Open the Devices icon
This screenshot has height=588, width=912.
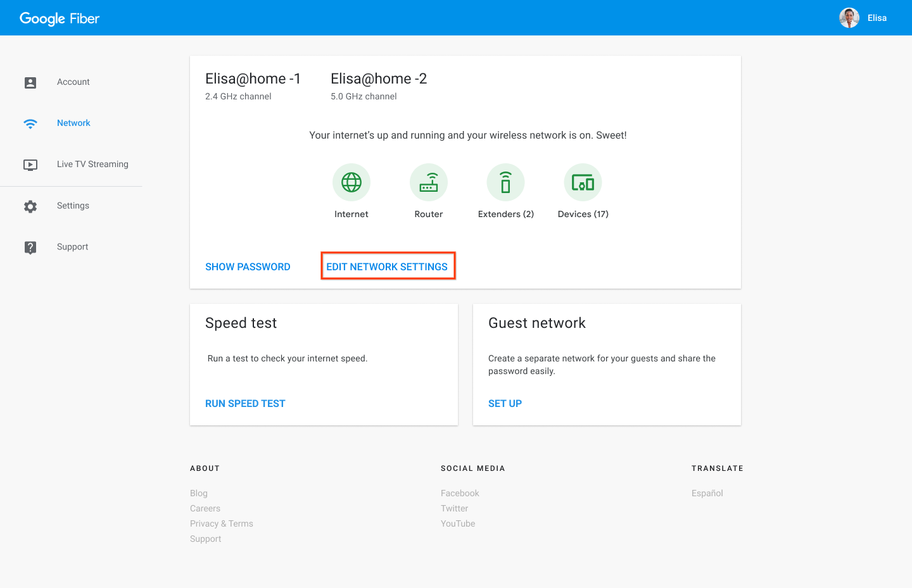pos(583,182)
